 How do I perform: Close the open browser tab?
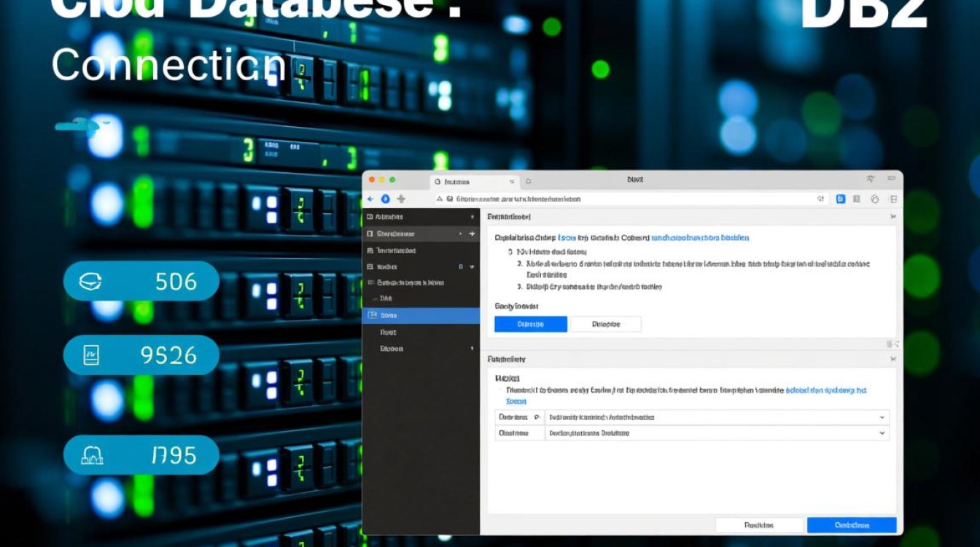tap(512, 182)
